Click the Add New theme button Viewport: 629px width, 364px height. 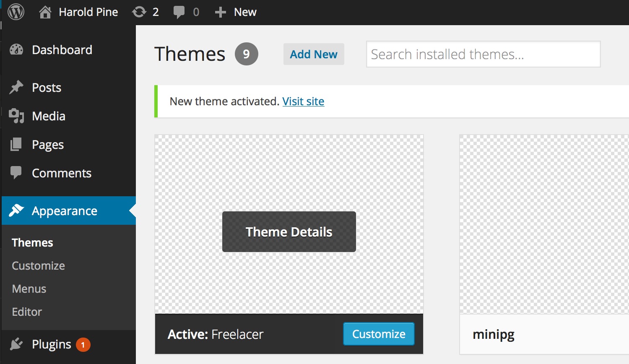pyautogui.click(x=313, y=55)
